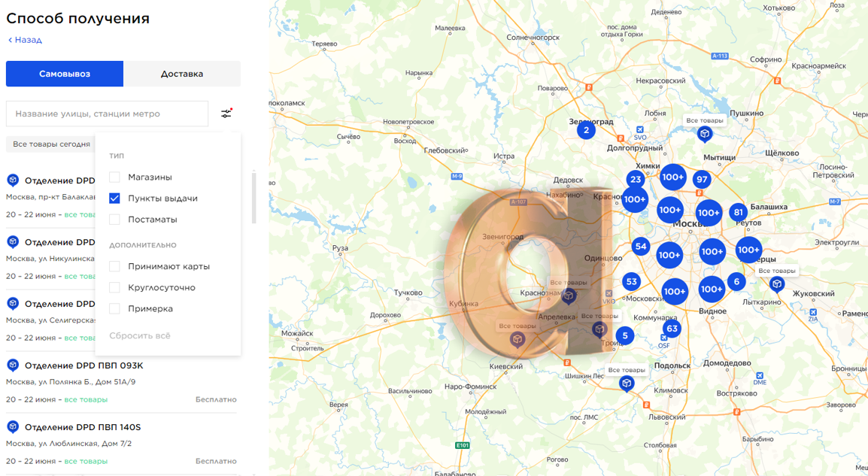Viewport: 868px width, 476px height.
Task: Expand the cluster marker 5 near Троицк
Action: (625, 335)
